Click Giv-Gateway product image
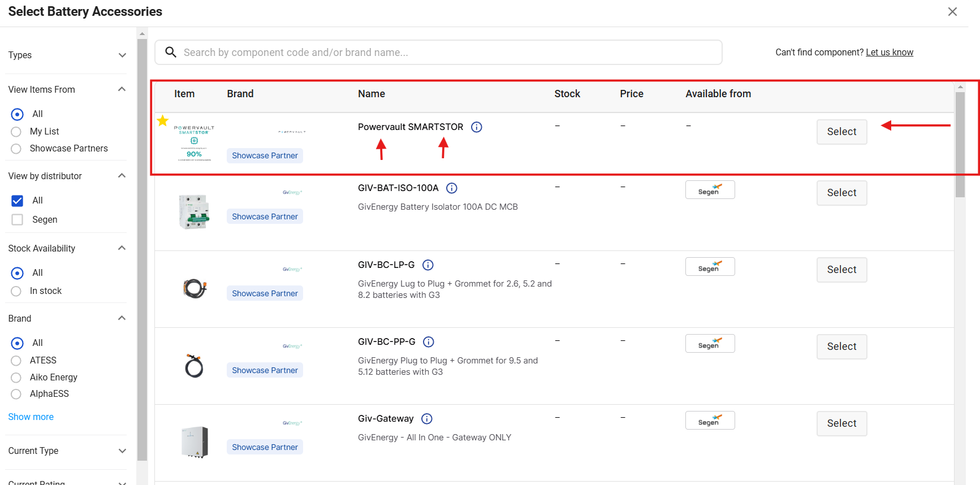Viewport: 980px width, 485px height. click(195, 442)
